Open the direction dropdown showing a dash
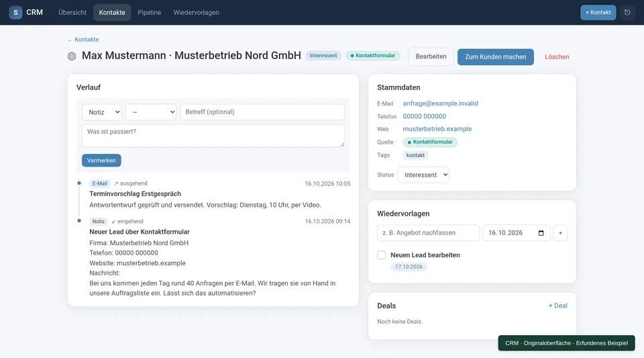The height and width of the screenshot is (358, 644). (x=151, y=112)
